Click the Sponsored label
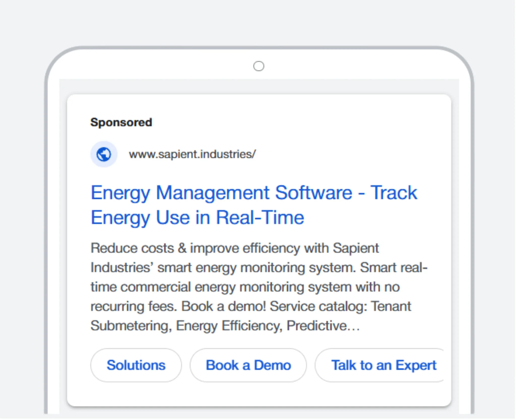 [x=121, y=123]
